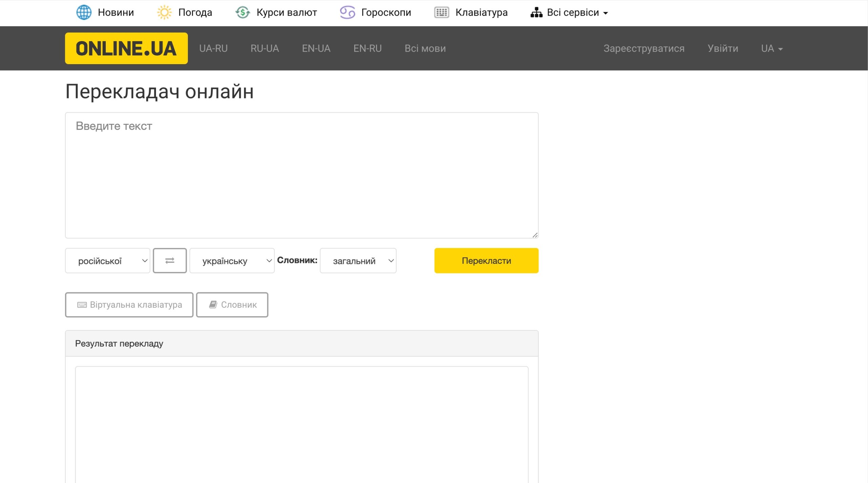Click the Курси валют dollar icon
Screen dimensions: 868x483
[243, 13]
